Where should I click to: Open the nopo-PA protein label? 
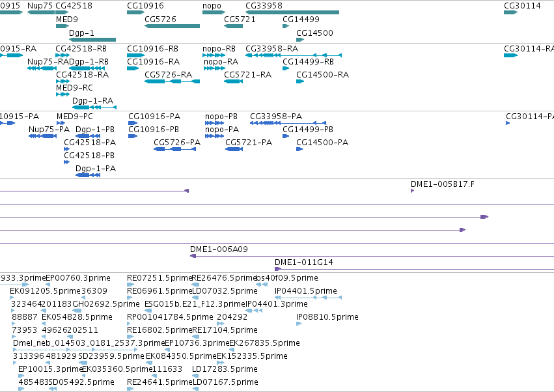click(x=222, y=130)
